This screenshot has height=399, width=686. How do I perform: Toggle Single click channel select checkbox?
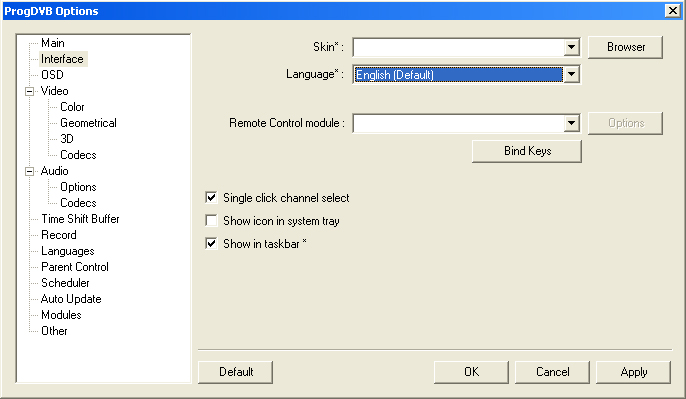pos(211,198)
